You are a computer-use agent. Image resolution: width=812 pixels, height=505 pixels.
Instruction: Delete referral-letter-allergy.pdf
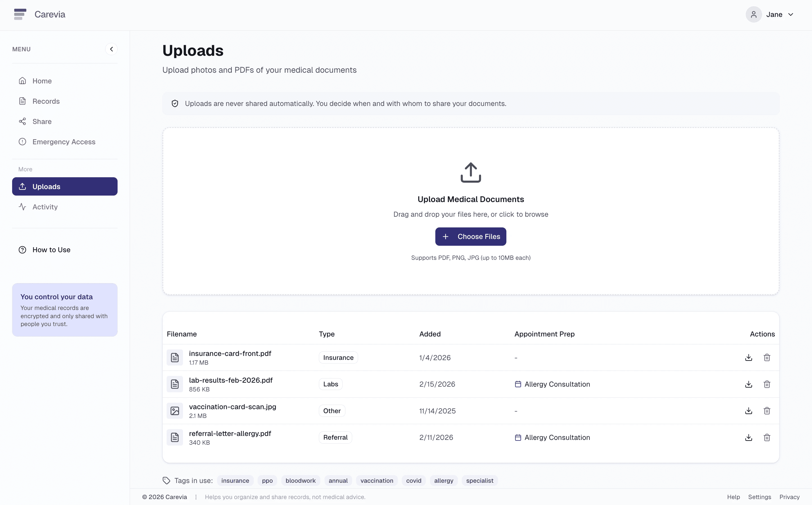point(767,438)
